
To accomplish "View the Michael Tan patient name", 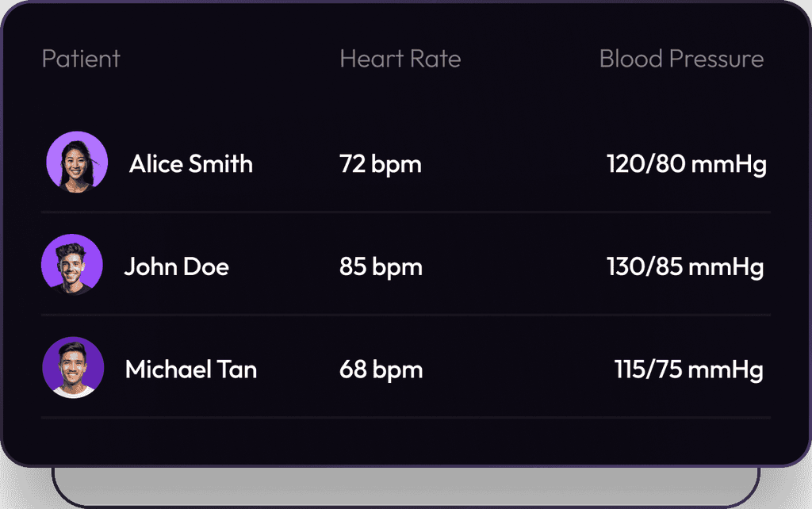I will pyautogui.click(x=191, y=369).
